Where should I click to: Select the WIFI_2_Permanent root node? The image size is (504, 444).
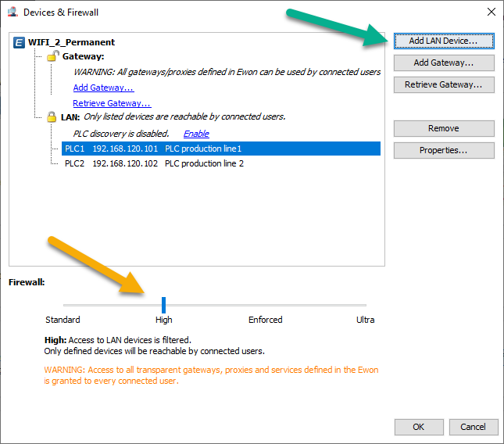tap(71, 42)
